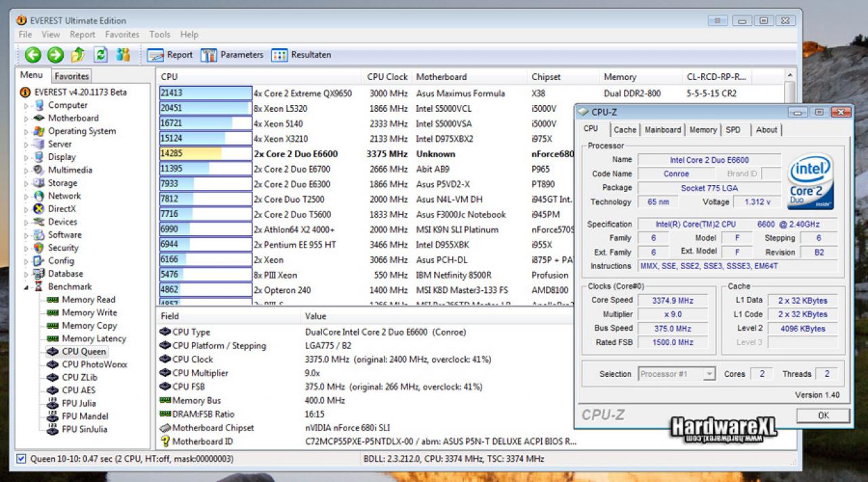Click the Users toolbar icon
Viewport: 868px width, 482px height.
point(123,55)
